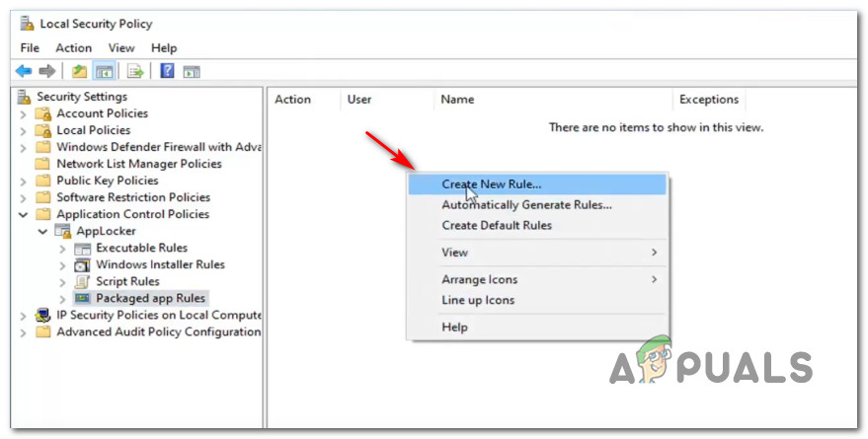Select the Script Rules label
The image size is (868, 439).
pyautogui.click(x=127, y=281)
